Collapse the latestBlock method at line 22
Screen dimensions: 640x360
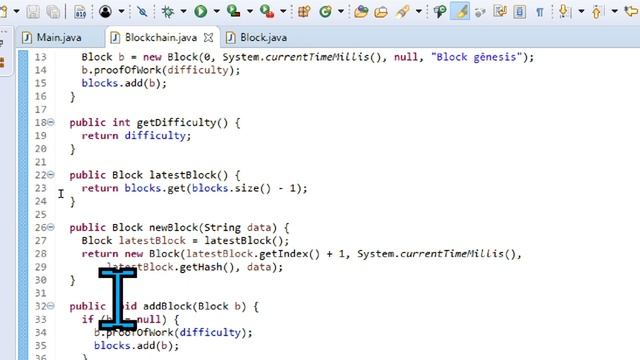[x=51, y=175]
